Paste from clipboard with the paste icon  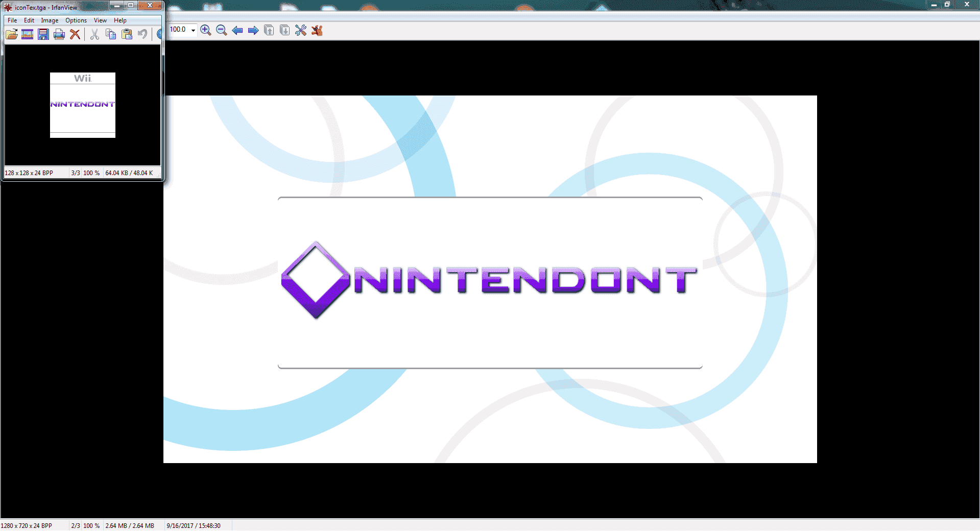pyautogui.click(x=127, y=34)
